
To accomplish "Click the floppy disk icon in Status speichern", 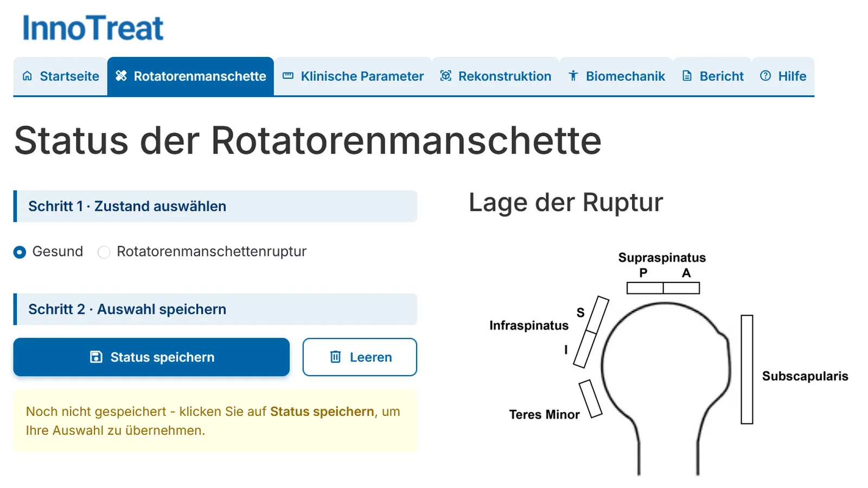I will point(96,357).
